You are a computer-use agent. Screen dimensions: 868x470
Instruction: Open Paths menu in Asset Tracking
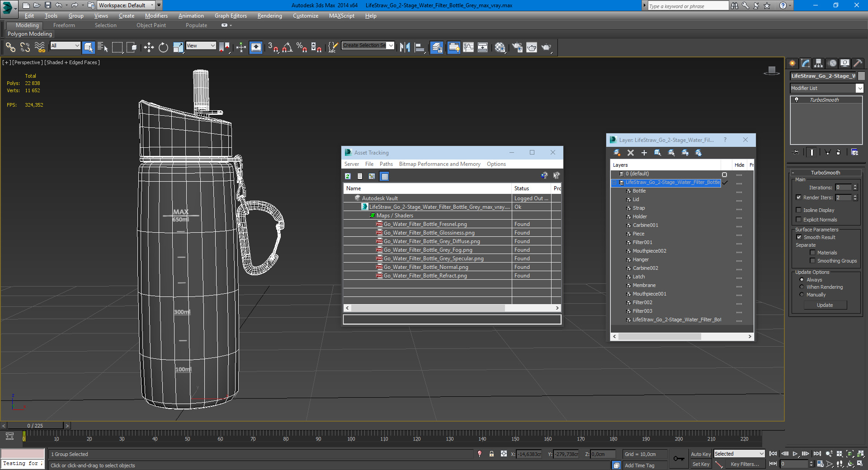point(386,164)
